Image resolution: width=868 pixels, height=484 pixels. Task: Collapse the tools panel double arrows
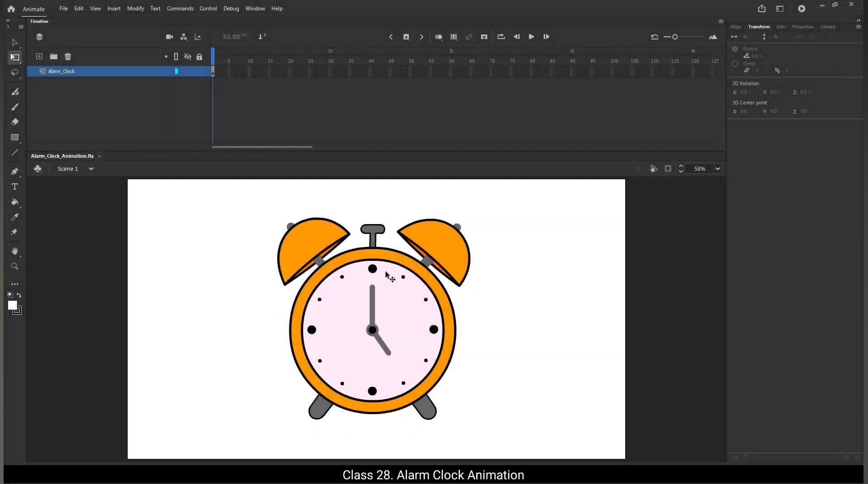[x=8, y=20]
